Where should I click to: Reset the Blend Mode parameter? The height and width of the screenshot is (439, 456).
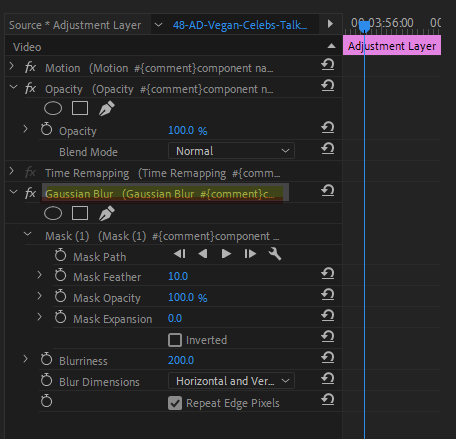click(x=328, y=148)
